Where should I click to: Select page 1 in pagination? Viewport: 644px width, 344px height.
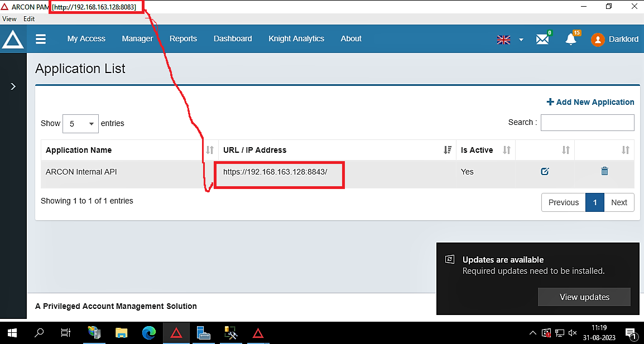[x=595, y=202]
